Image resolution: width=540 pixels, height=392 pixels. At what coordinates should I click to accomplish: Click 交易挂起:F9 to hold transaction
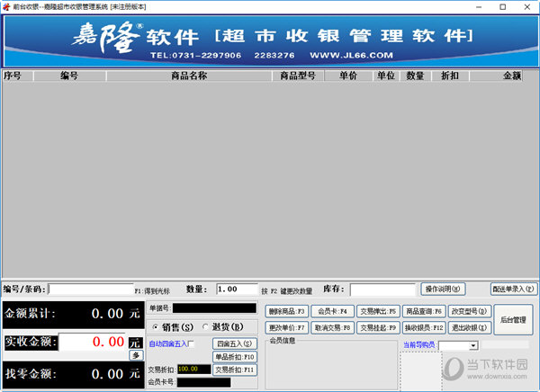click(377, 328)
